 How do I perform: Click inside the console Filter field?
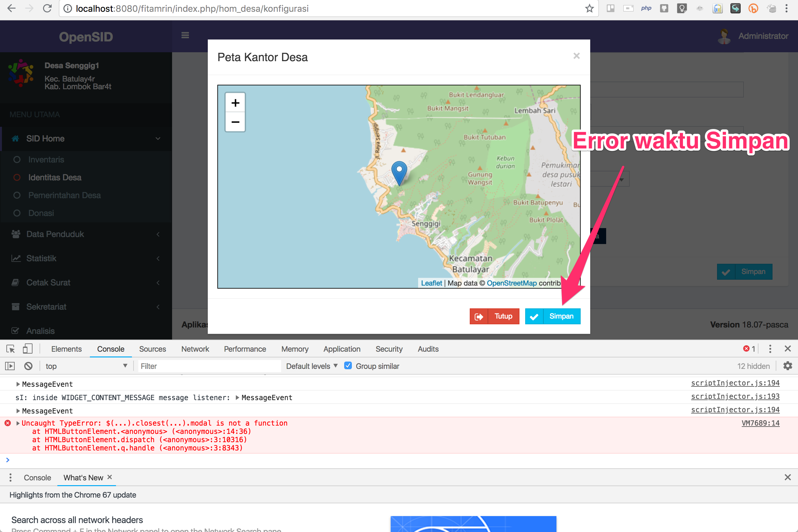click(204, 366)
